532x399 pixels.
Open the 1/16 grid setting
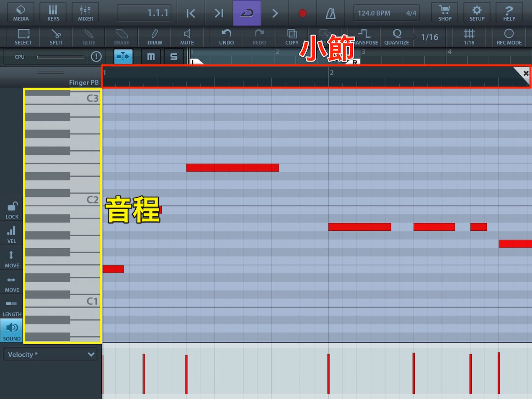[x=469, y=37]
